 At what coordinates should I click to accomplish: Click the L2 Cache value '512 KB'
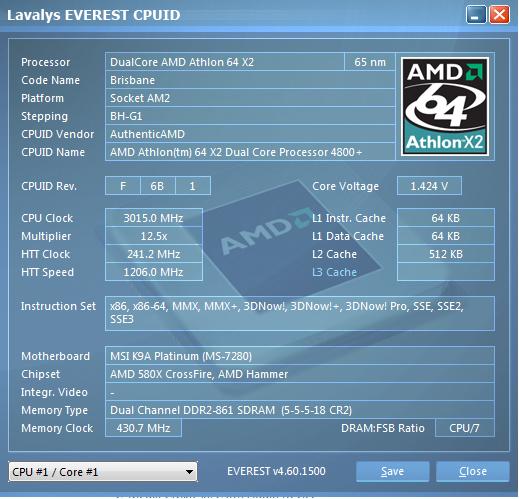[446, 254]
